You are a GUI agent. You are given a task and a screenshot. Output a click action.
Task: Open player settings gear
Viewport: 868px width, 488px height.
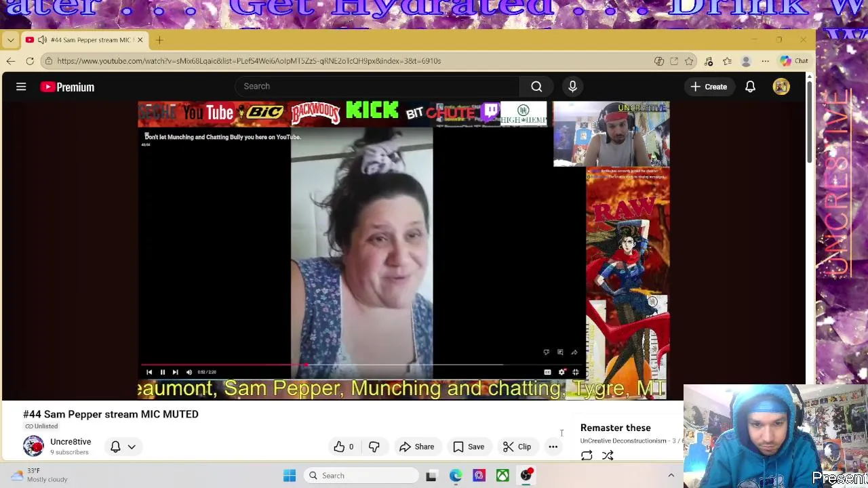(561, 372)
